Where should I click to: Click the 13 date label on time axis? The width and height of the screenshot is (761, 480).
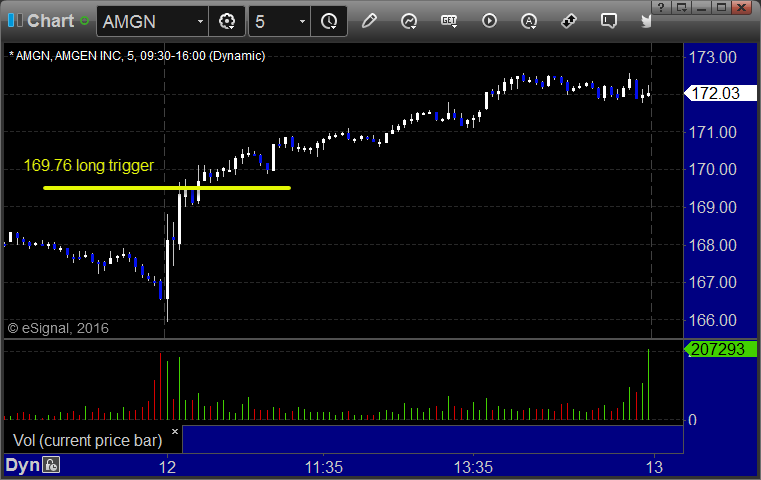[x=654, y=467]
